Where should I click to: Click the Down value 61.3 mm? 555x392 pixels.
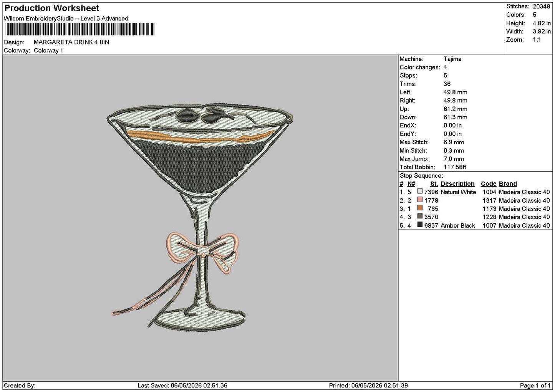[456, 117]
